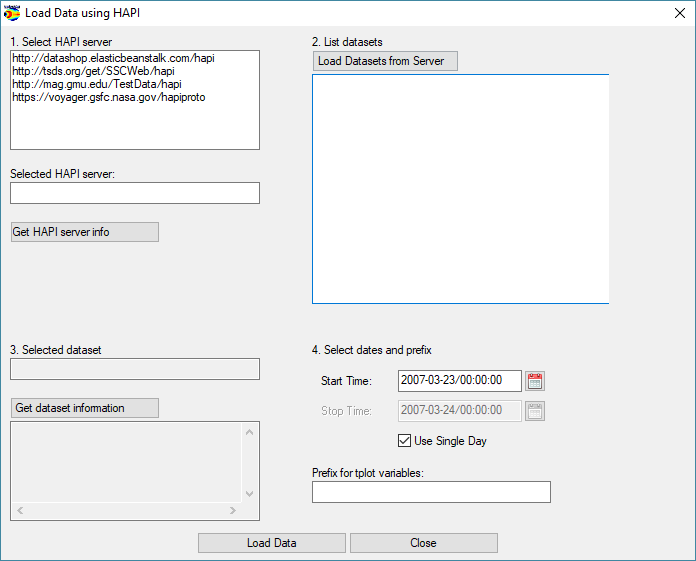This screenshot has height=561, width=696.
Task: Click the dataset info scroll right arrow
Action: pos(233,511)
